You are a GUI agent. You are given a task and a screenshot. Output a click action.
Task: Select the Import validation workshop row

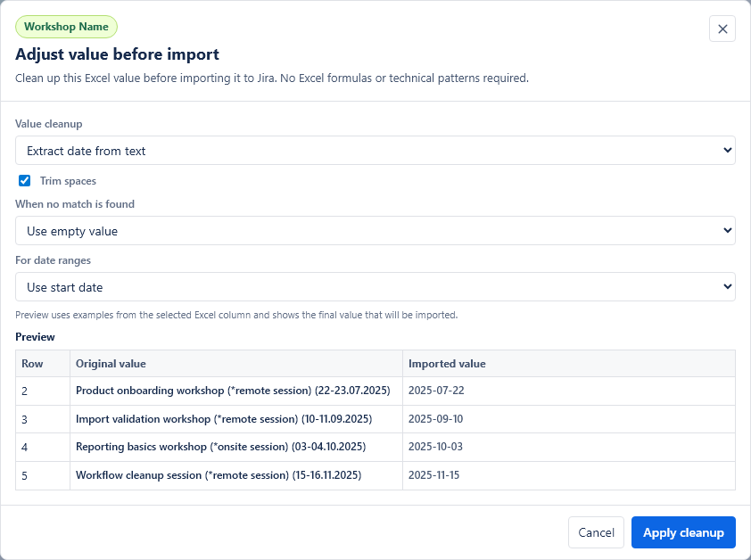click(x=375, y=419)
